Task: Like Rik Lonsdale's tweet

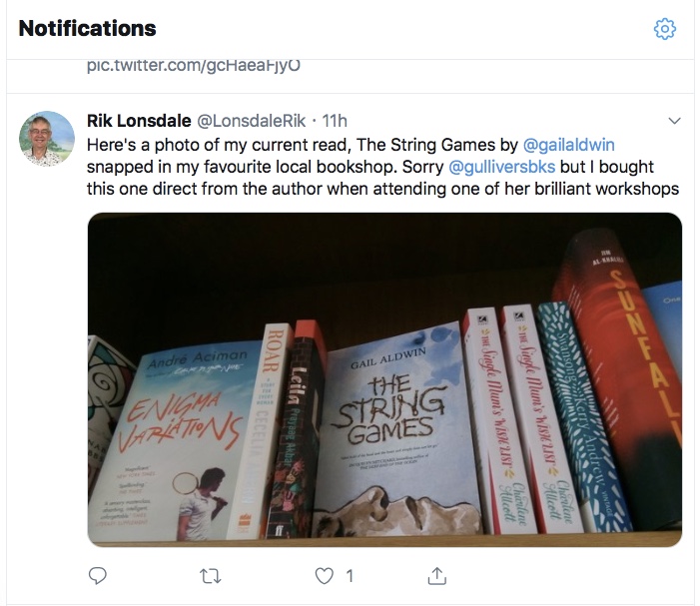Action: pyautogui.click(x=323, y=575)
